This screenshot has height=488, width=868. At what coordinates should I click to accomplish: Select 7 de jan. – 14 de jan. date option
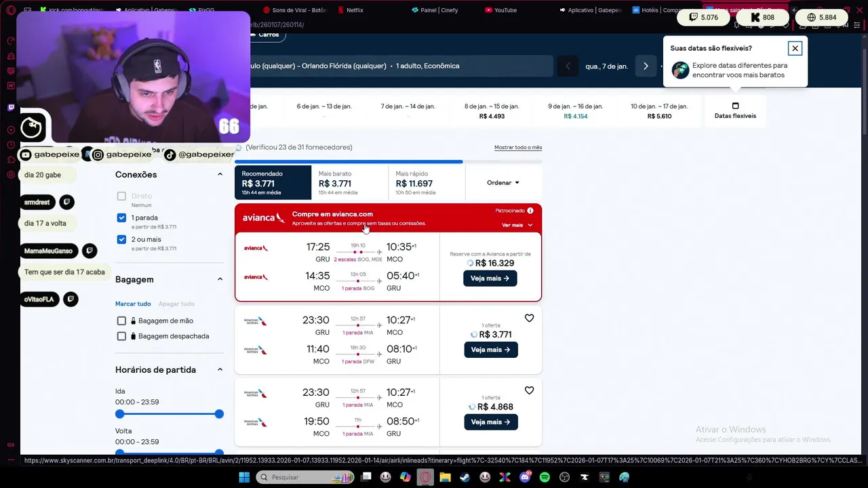point(408,111)
